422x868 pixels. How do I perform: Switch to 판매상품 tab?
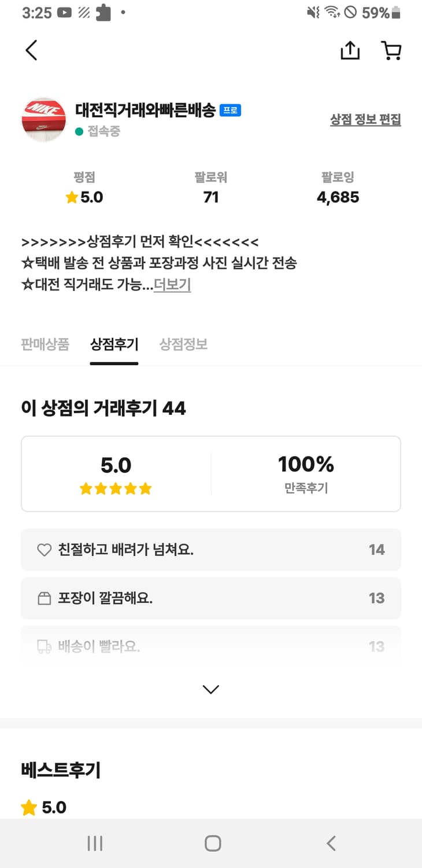pyautogui.click(x=45, y=344)
